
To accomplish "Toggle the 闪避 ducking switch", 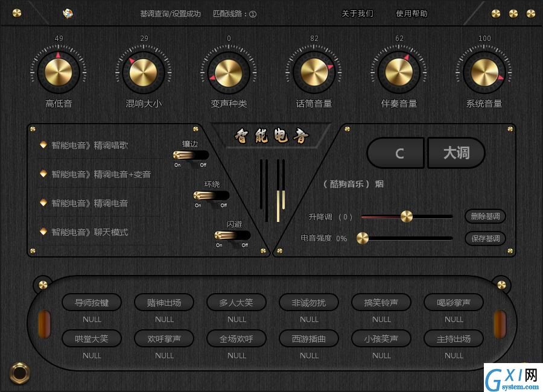I will (232, 235).
